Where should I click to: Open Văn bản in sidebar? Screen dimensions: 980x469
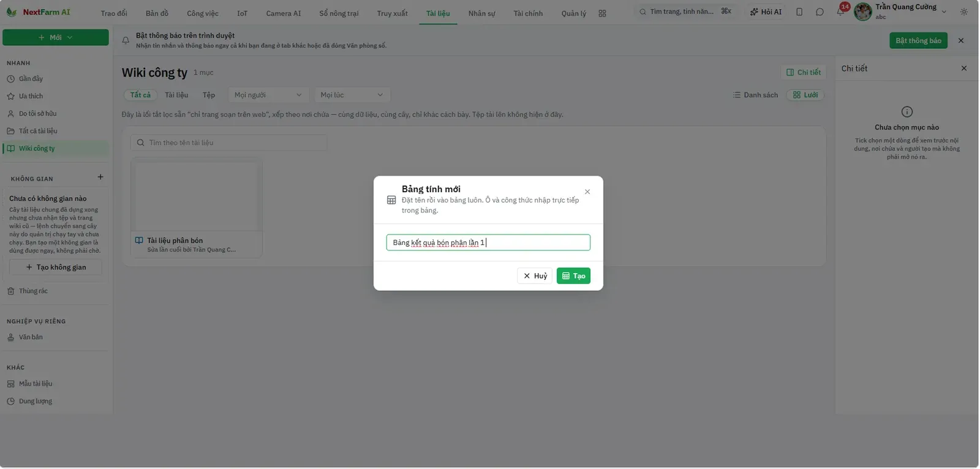[x=56, y=337]
